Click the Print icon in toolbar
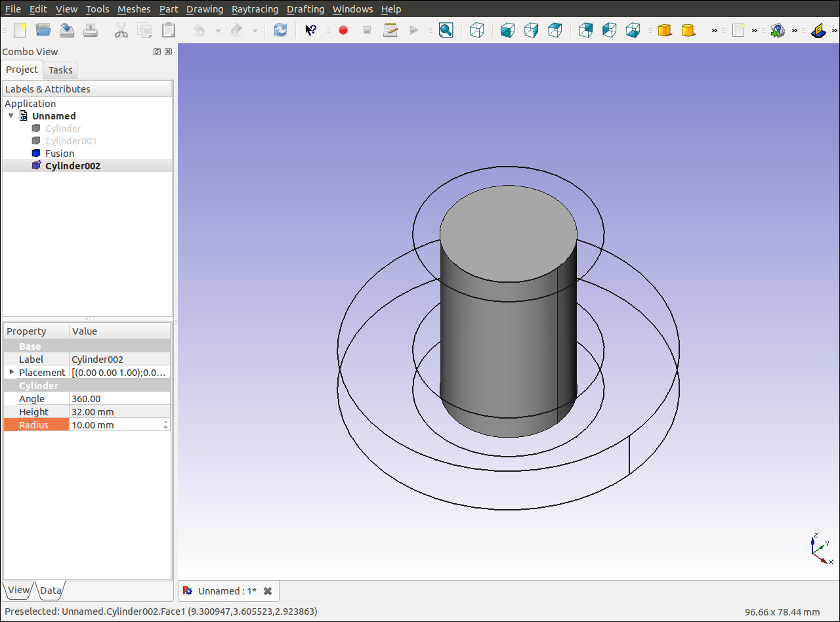The height and width of the screenshot is (622, 840). 91,30
